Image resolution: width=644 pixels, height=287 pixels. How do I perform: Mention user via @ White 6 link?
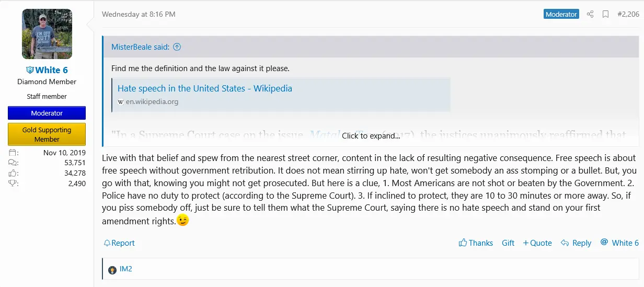pos(619,243)
